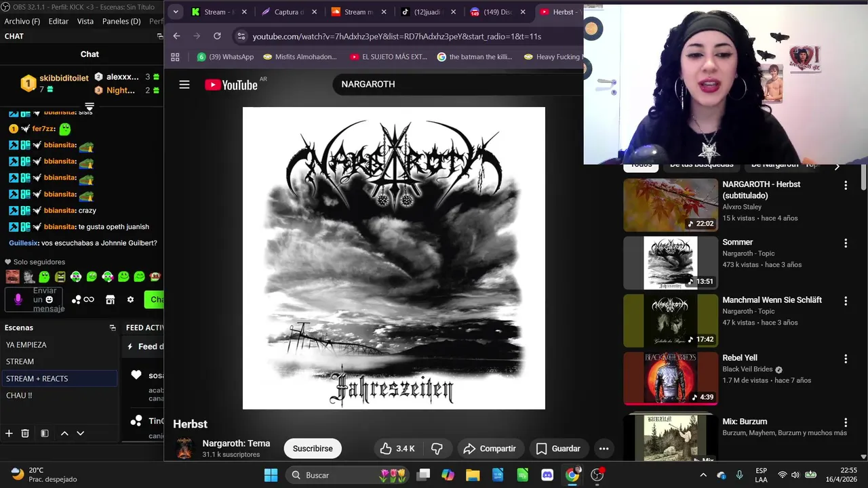Open Sommer video thumbnail
This screenshot has height=488, width=868.
(671, 262)
